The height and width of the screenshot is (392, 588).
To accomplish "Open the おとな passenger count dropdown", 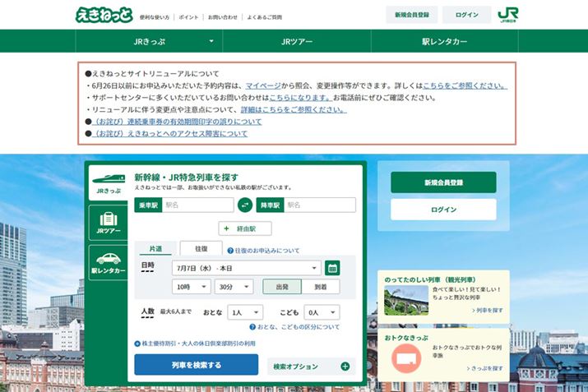I will click(x=245, y=312).
